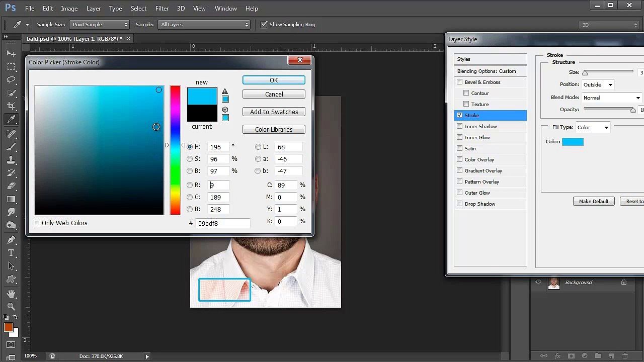Enable the Only Web Colors checkbox
Image resolution: width=644 pixels, height=362 pixels.
coord(37,223)
